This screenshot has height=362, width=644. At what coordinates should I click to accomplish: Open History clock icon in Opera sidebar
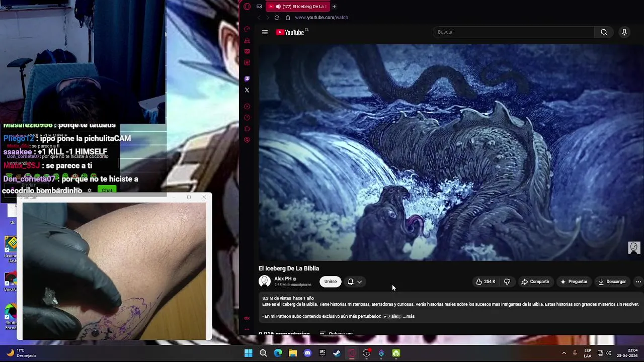point(247,118)
